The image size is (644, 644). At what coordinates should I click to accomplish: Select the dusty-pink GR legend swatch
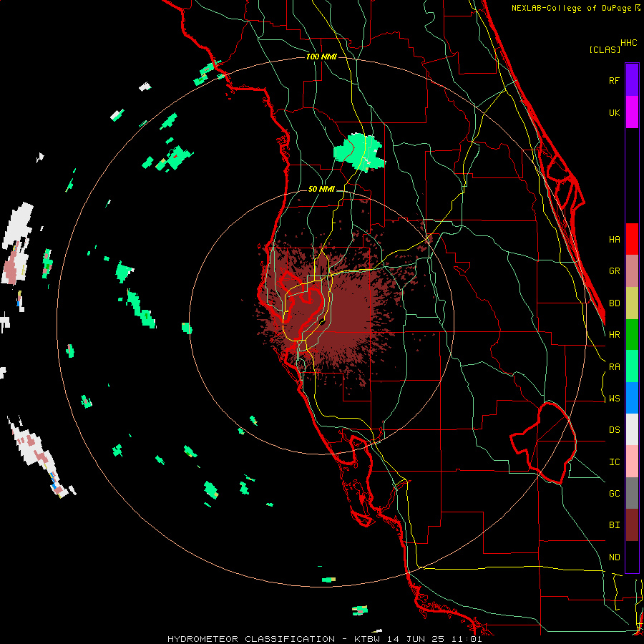coord(632,271)
